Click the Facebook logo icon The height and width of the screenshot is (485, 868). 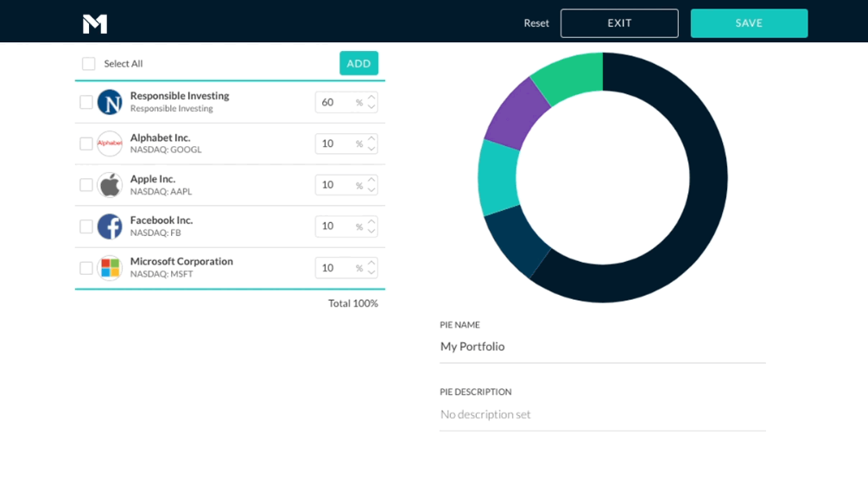110,227
